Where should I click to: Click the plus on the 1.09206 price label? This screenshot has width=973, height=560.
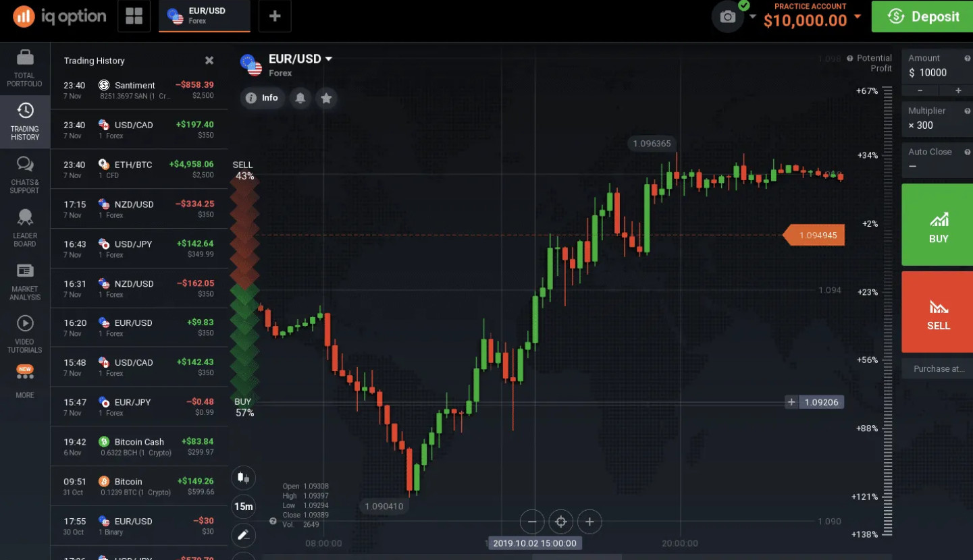point(791,402)
